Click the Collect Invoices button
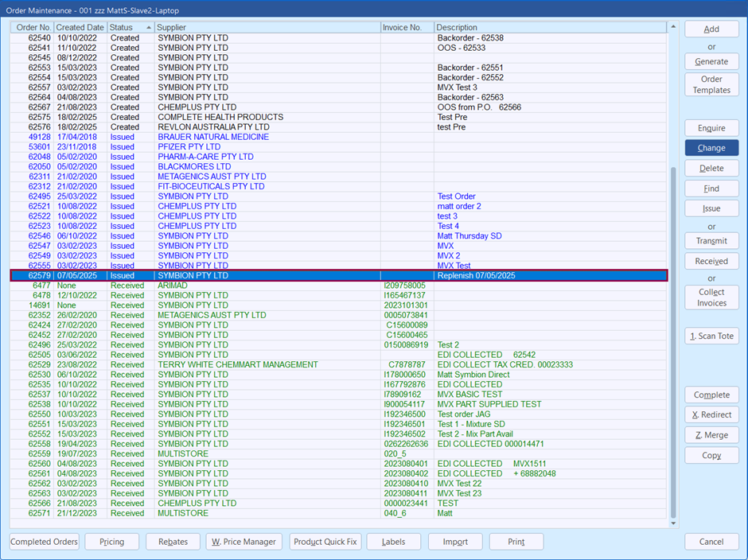 point(711,297)
